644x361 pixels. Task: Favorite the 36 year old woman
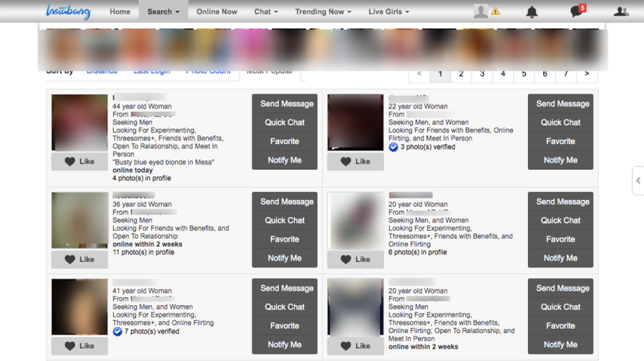point(285,239)
